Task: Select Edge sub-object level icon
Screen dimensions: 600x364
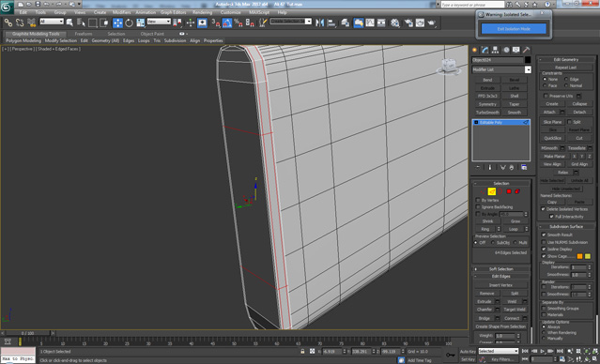Action: [492, 191]
